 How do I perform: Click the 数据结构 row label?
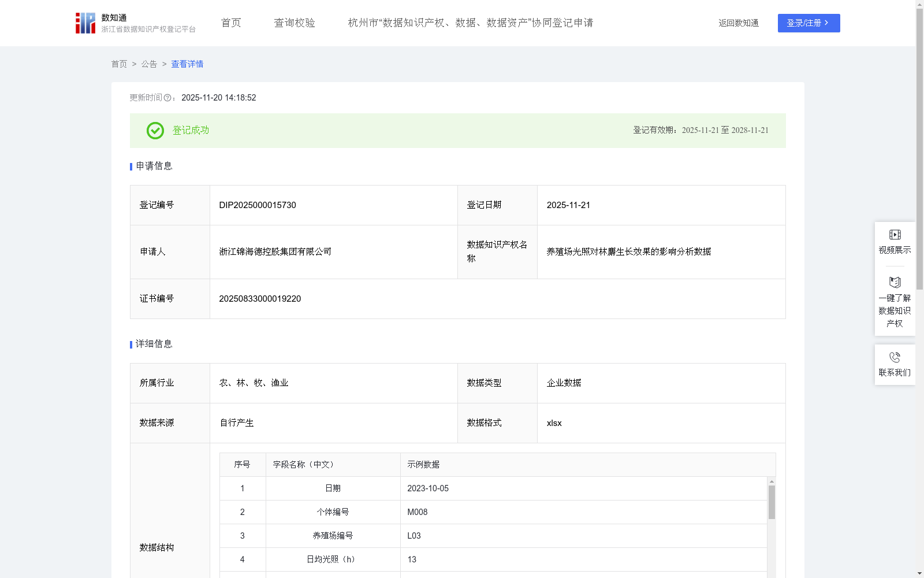(157, 547)
